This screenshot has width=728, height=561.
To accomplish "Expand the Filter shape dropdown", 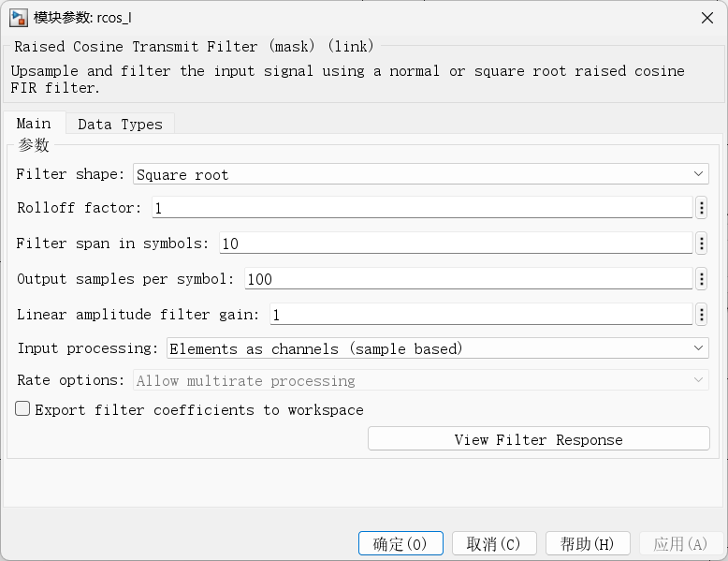I will pos(421,174).
